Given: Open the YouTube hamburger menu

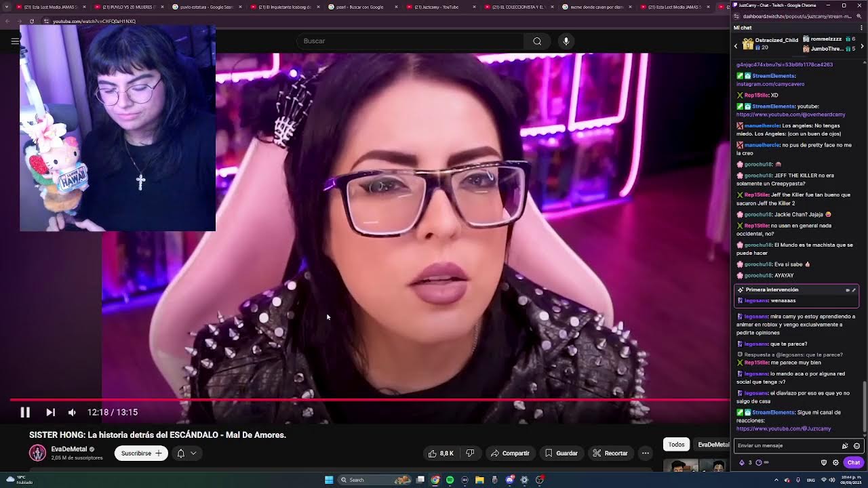Looking at the screenshot, I should (x=15, y=41).
